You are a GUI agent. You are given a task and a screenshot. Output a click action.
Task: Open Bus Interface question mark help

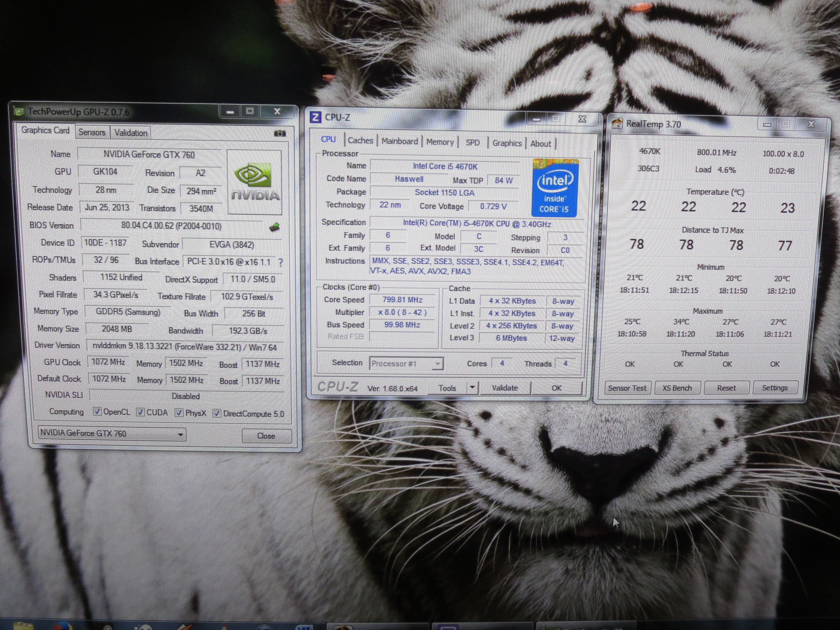(280, 262)
